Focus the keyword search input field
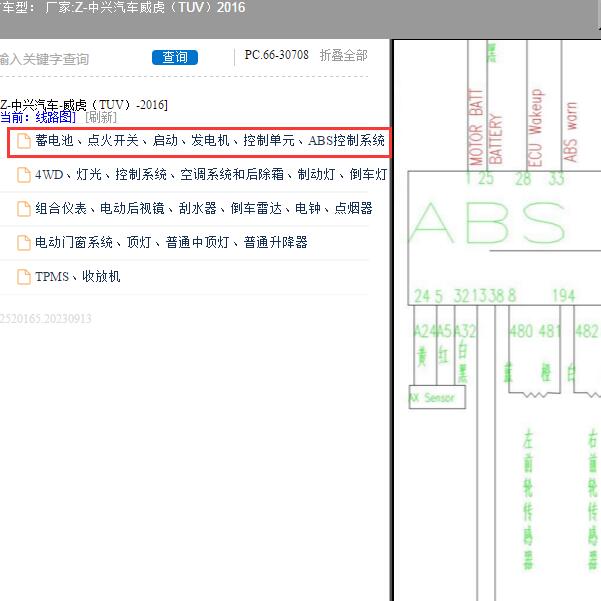This screenshot has width=601, height=601. pos(73,59)
